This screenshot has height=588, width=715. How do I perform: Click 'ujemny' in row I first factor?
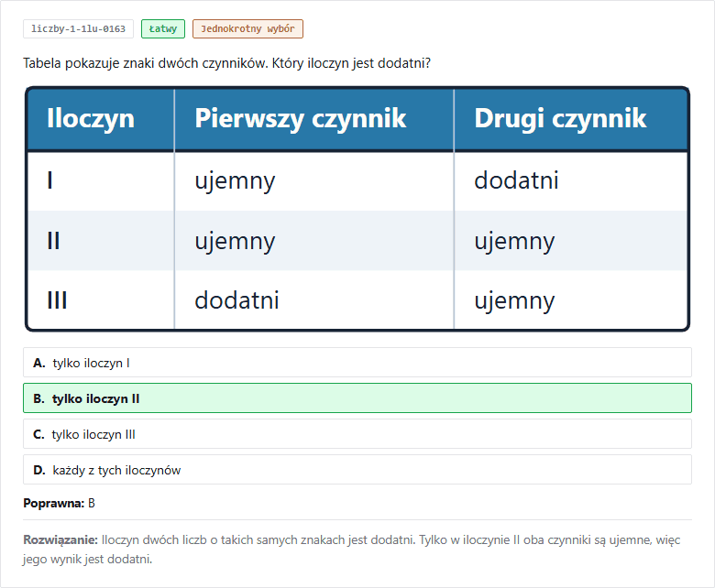tap(235, 181)
